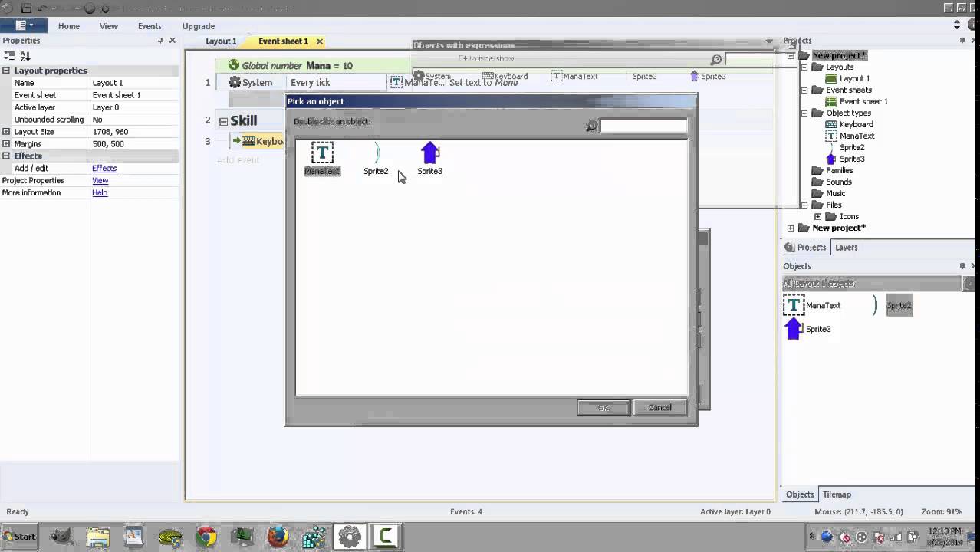
Task: Click the System gear icon in event 1
Action: tap(235, 83)
